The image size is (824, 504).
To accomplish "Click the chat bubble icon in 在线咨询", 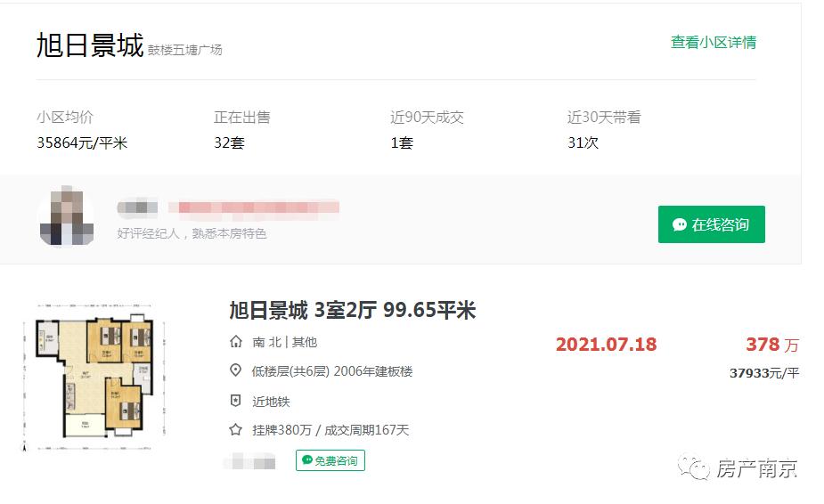I will pos(680,225).
